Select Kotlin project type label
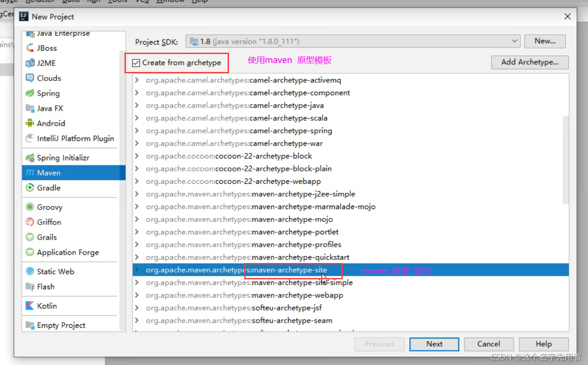Image resolution: width=588 pixels, height=365 pixels. [x=47, y=306]
